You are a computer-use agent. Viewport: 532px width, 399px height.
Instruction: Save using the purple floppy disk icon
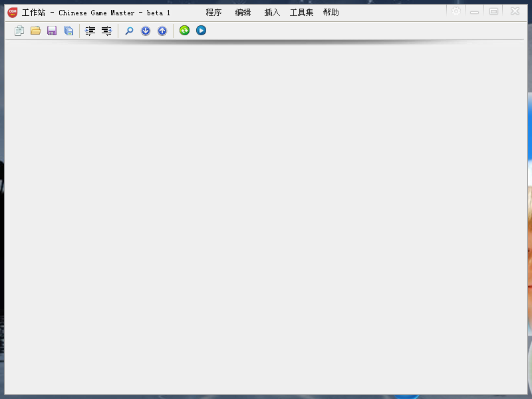pos(52,31)
